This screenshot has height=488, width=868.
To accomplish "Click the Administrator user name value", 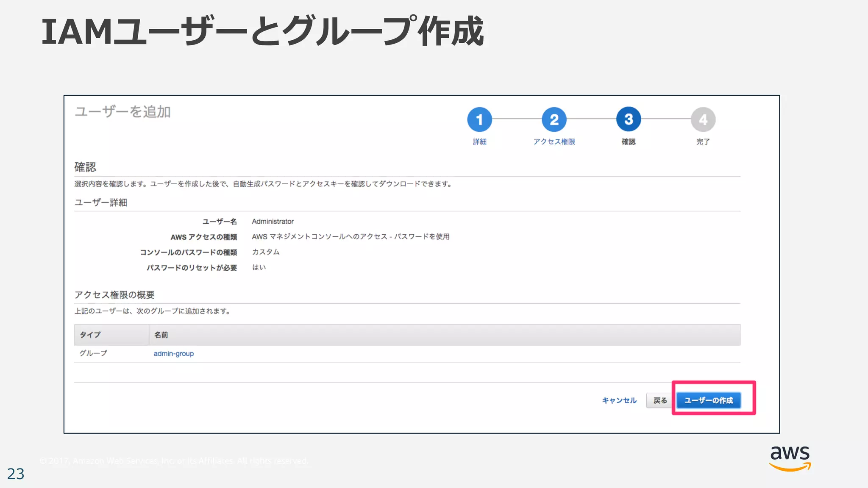I will (273, 221).
